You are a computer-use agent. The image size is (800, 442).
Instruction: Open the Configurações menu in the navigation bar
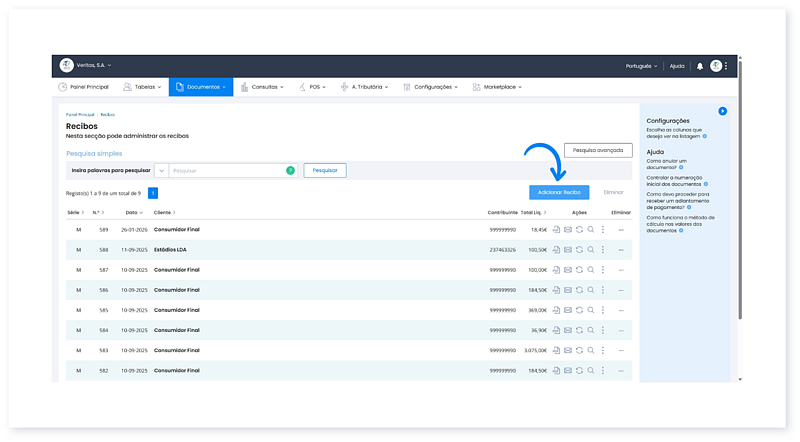click(x=435, y=87)
